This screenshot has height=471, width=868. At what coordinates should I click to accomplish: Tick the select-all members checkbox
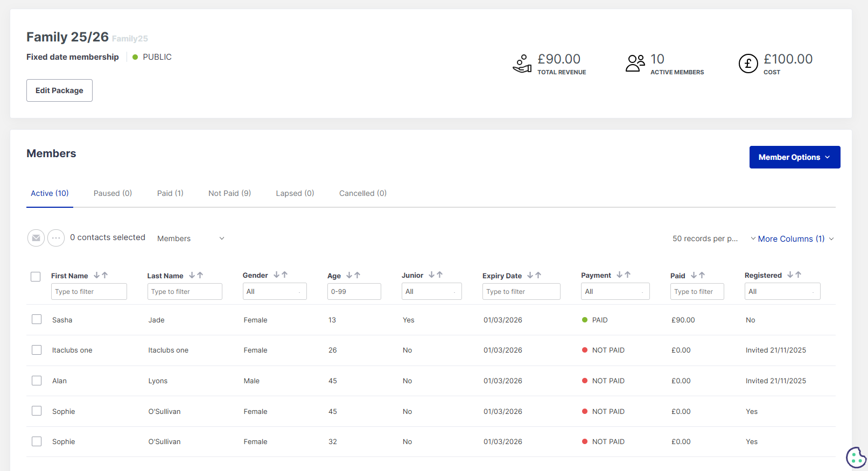(36, 277)
